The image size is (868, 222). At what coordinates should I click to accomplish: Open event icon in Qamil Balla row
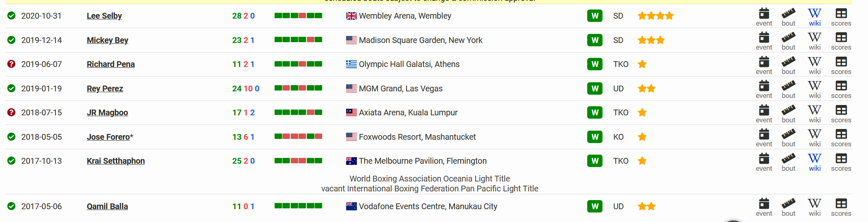[764, 208]
